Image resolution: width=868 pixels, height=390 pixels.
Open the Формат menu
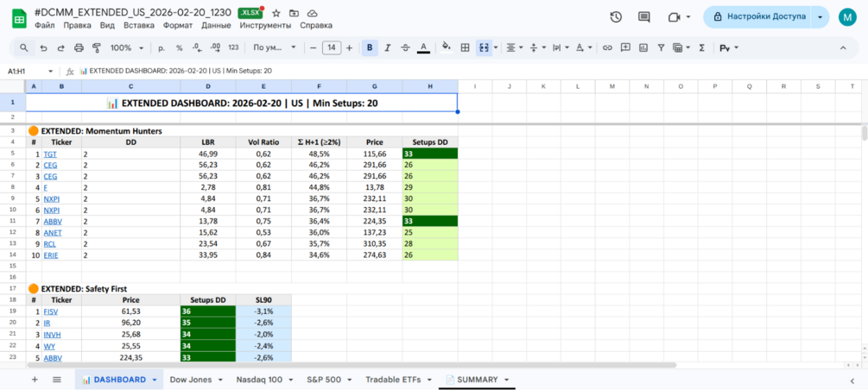tap(177, 25)
